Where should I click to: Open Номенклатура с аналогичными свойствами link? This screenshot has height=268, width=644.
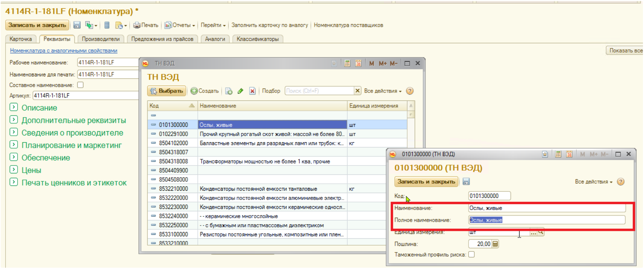63,50
